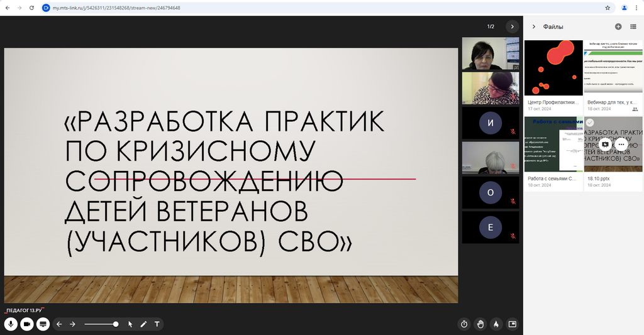Open the picture-in-picture layout icon
This screenshot has height=335, width=644.
pos(512,324)
